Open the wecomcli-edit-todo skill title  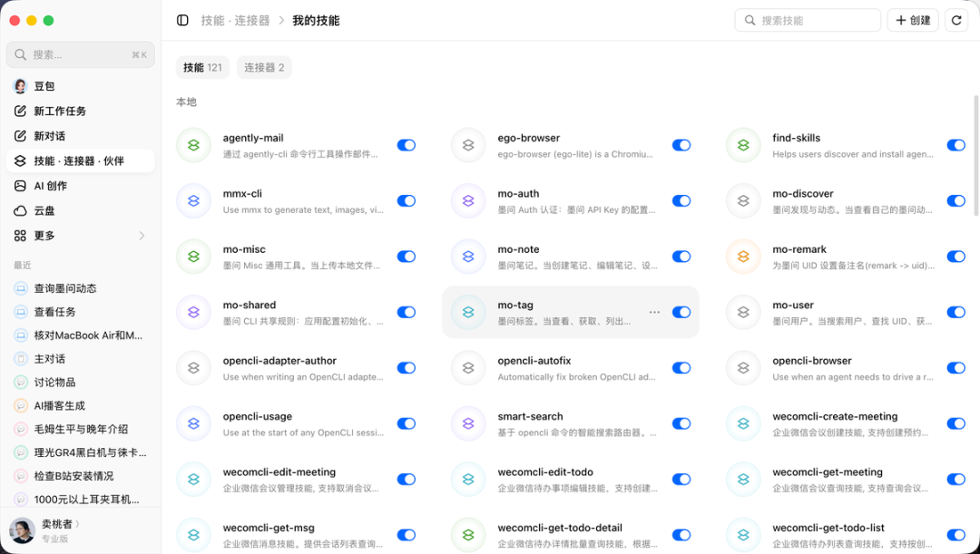pyautogui.click(x=545, y=472)
